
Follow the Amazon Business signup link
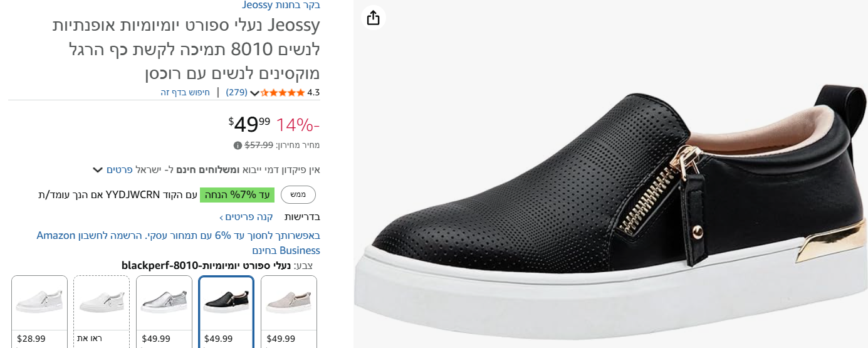point(178,243)
